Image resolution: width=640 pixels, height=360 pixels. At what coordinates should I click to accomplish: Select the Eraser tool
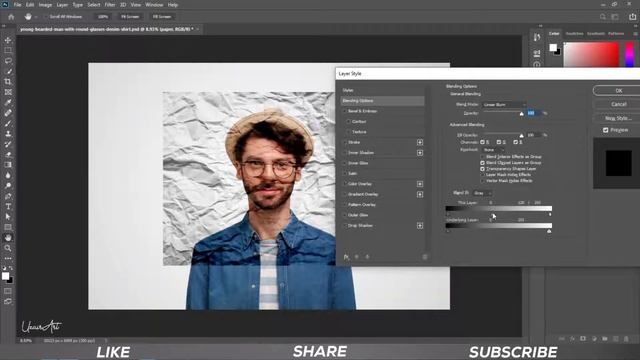coord(8,155)
